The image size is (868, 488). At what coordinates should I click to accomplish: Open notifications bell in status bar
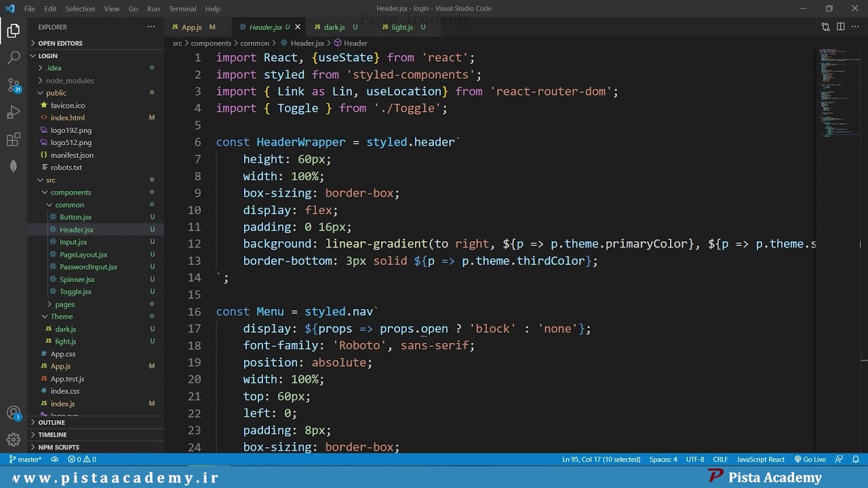click(855, 460)
